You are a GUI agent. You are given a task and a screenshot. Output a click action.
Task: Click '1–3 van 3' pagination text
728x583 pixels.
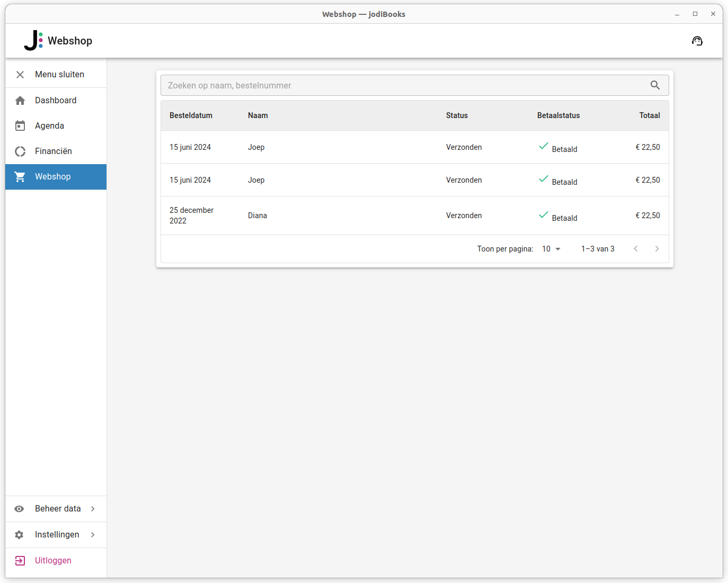click(598, 249)
